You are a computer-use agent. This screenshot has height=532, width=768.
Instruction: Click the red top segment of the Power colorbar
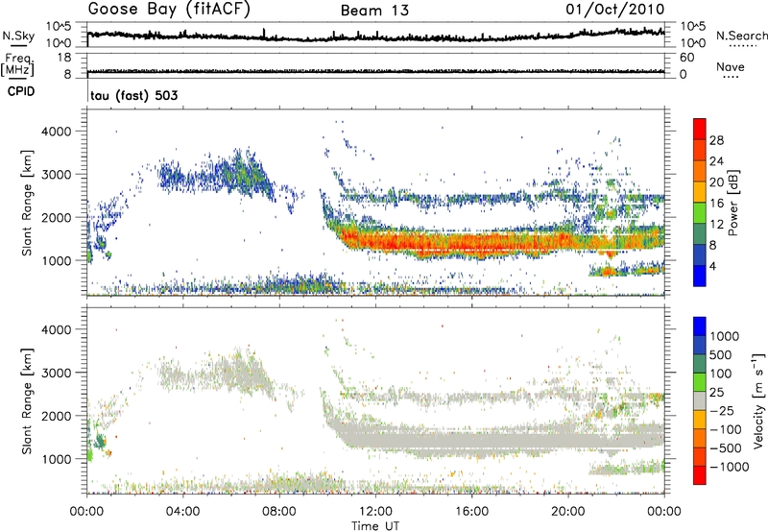(700, 129)
